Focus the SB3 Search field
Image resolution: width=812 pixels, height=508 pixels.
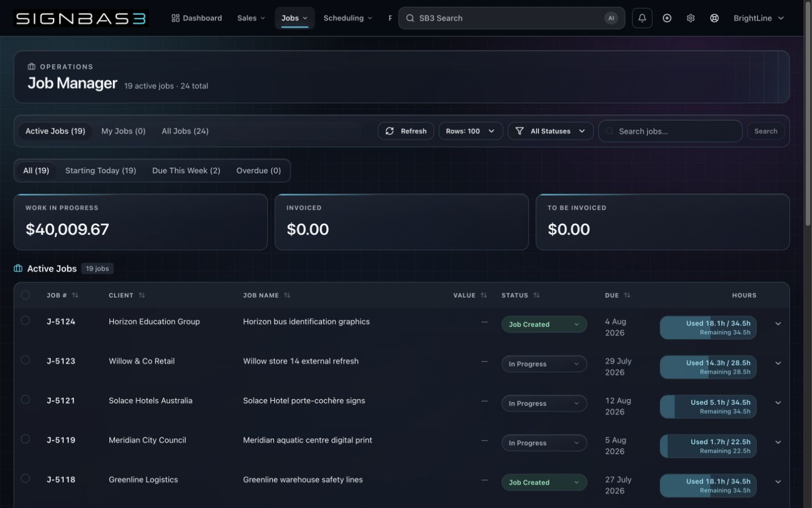(512, 18)
